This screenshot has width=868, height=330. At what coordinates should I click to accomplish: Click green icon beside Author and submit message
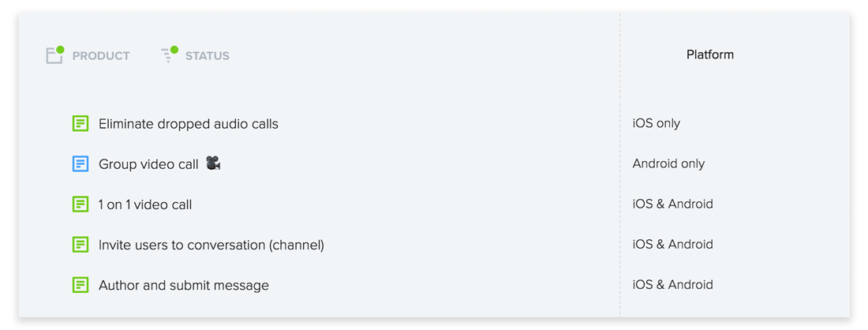coord(80,285)
